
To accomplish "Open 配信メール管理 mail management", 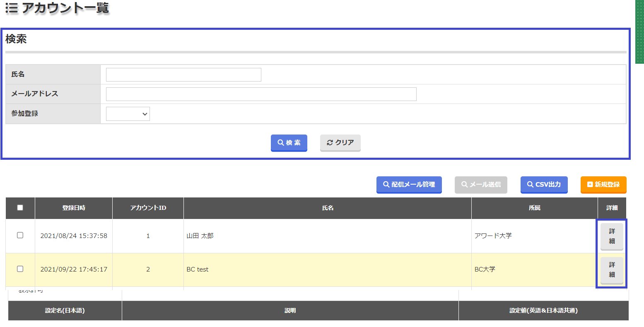I will (409, 185).
